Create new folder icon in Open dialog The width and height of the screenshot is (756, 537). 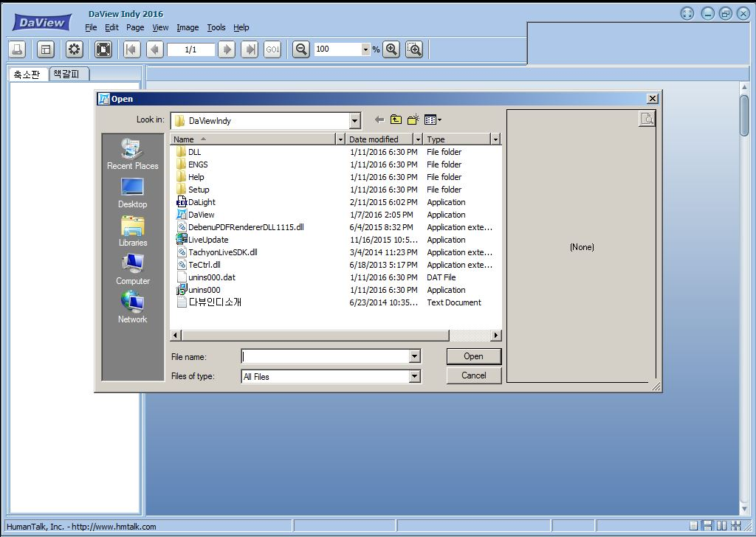[x=413, y=119]
